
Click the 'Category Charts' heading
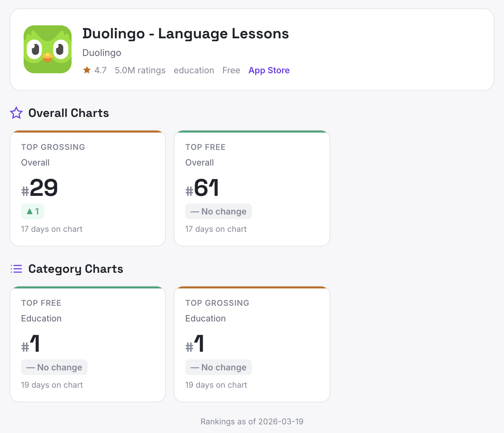coord(76,269)
